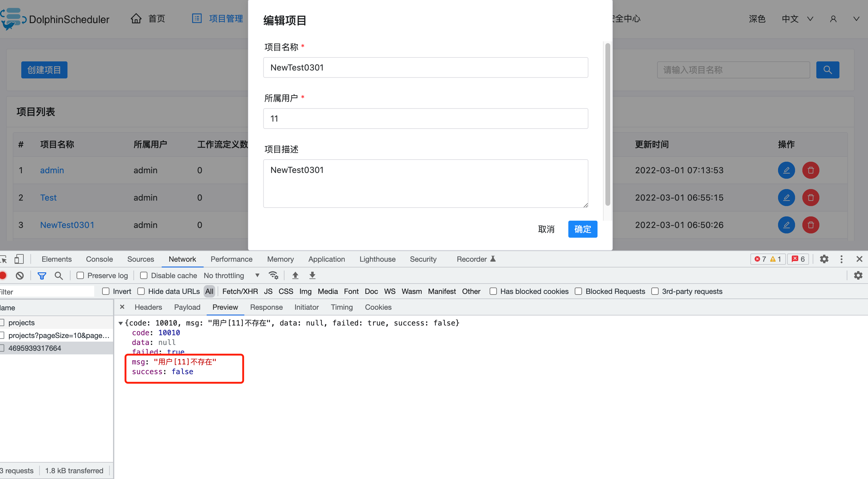Image resolution: width=868 pixels, height=479 pixels.
Task: Enable the Preserve log checkbox
Action: pyautogui.click(x=81, y=275)
